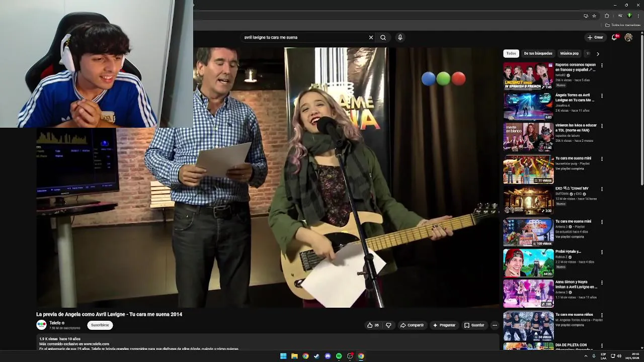Open the taskbar volume control
Screen dimensions: 644x362
pos(619,356)
